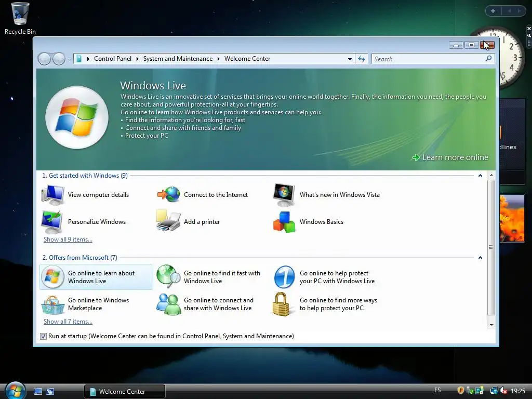The width and height of the screenshot is (532, 399).
Task: Open the muted volume tray icon
Action: (503, 391)
